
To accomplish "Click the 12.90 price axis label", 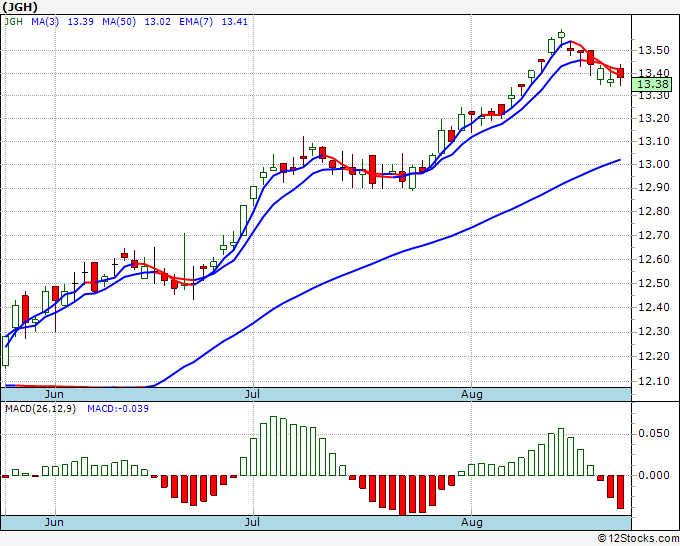I will [654, 188].
